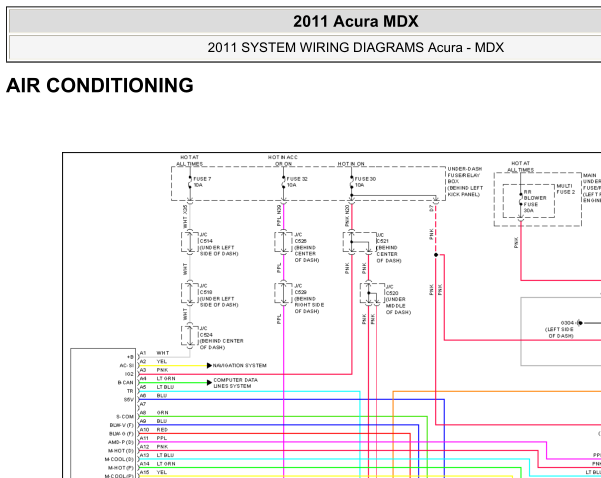This screenshot has width=601, height=478.
Task: Click the "2011 Acura MDX" title
Action: 356,21
